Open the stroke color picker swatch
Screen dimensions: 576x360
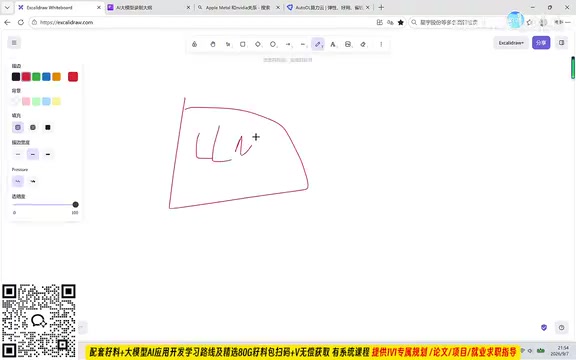click(x=73, y=76)
